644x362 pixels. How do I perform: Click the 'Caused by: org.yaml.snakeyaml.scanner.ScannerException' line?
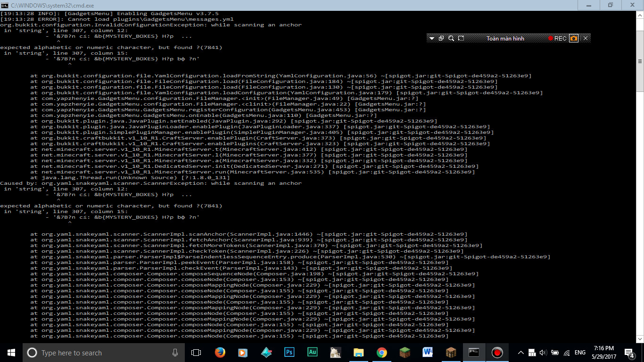pos(151,183)
